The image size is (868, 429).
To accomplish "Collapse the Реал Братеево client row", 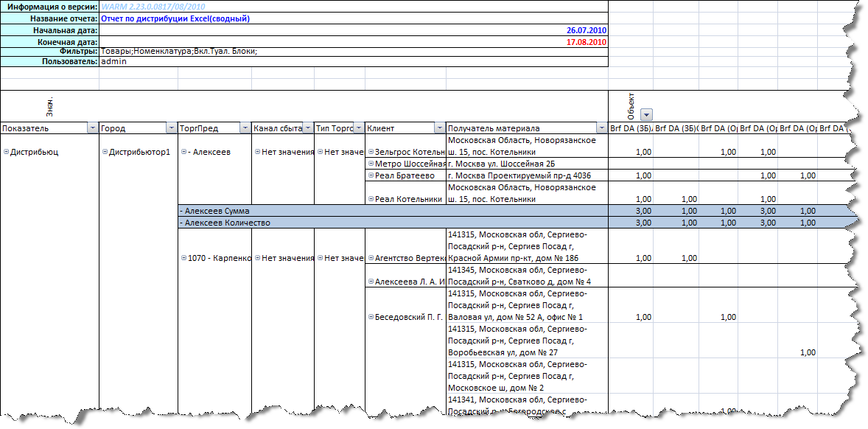I will [x=371, y=175].
